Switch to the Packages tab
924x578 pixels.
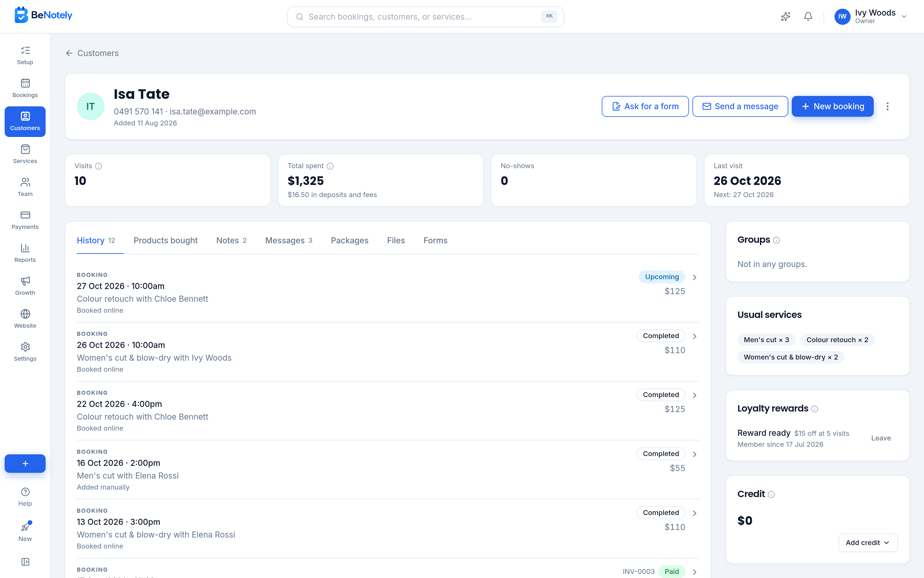[349, 240]
